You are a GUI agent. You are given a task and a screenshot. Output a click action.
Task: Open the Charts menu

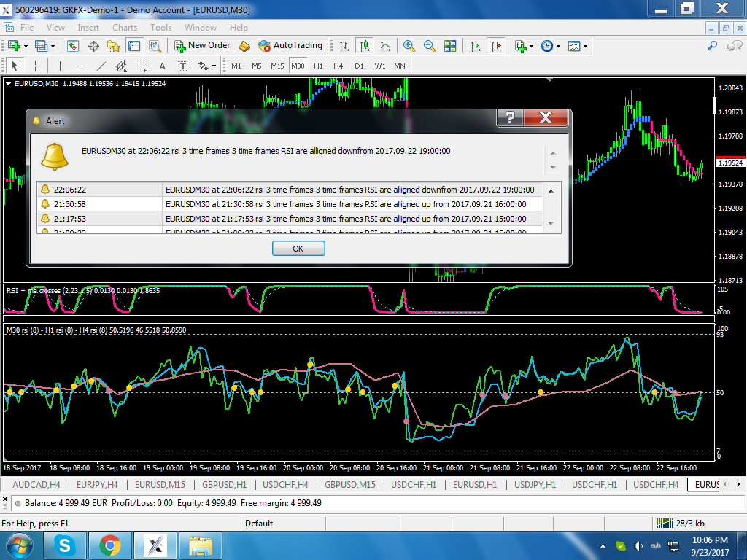pyautogui.click(x=125, y=28)
